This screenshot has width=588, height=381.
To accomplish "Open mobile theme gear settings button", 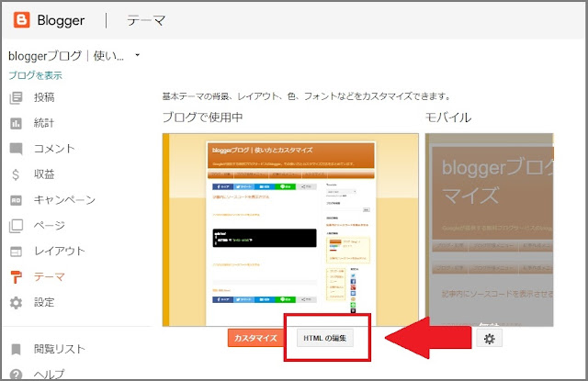I will [490, 339].
